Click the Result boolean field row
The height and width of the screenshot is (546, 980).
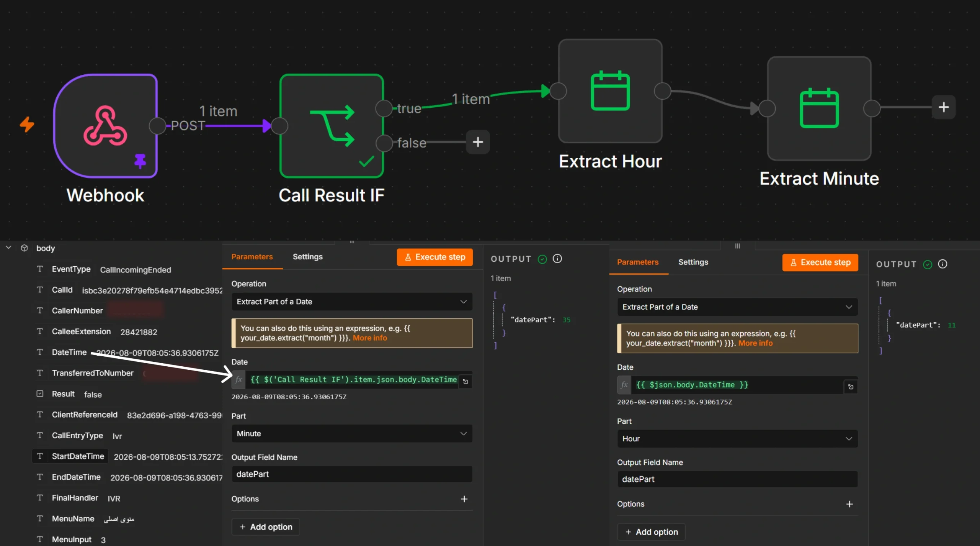pos(70,394)
